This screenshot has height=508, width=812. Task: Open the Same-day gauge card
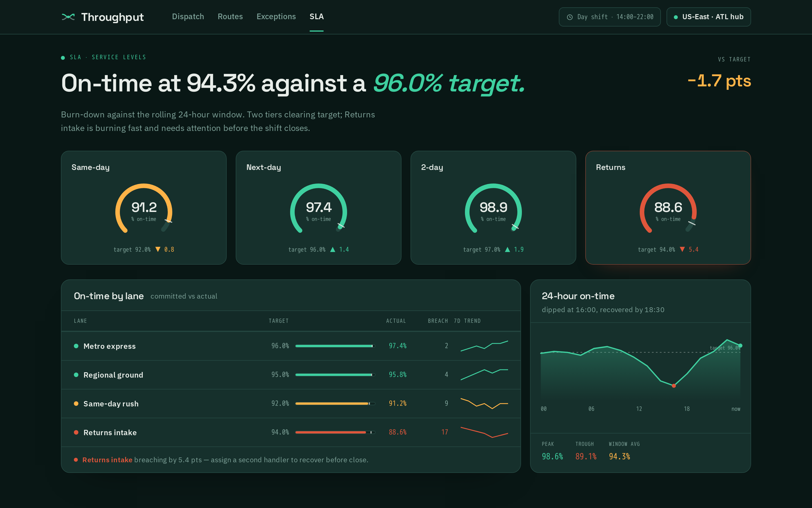pos(144,208)
